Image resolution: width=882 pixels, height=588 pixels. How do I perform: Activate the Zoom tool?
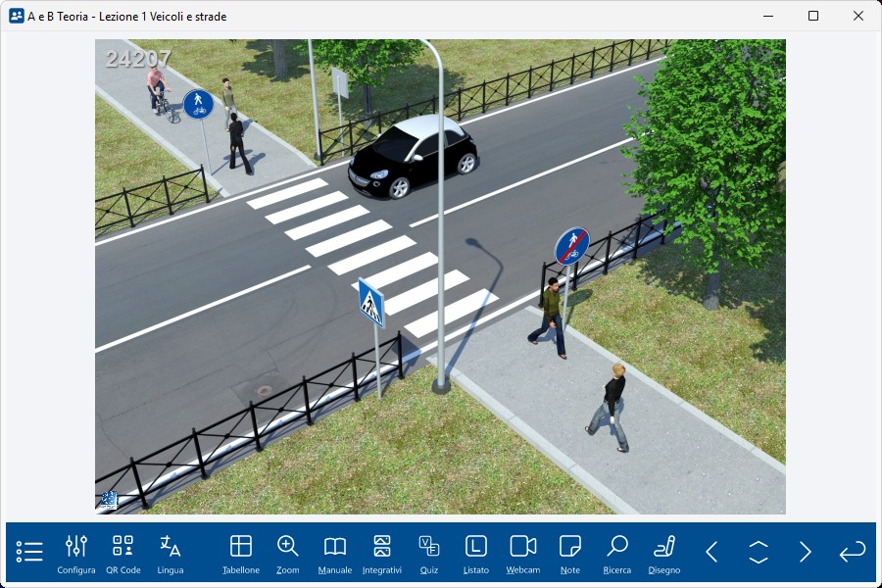click(288, 553)
